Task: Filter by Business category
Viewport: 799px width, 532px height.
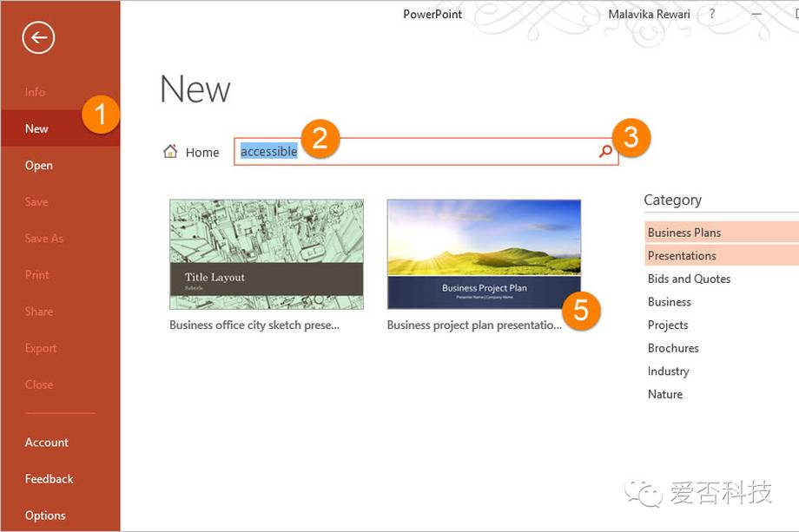Action: 670,302
